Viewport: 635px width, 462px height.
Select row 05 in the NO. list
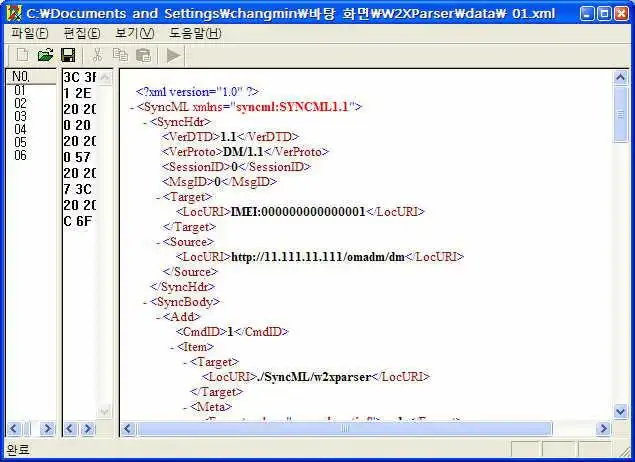[20, 142]
